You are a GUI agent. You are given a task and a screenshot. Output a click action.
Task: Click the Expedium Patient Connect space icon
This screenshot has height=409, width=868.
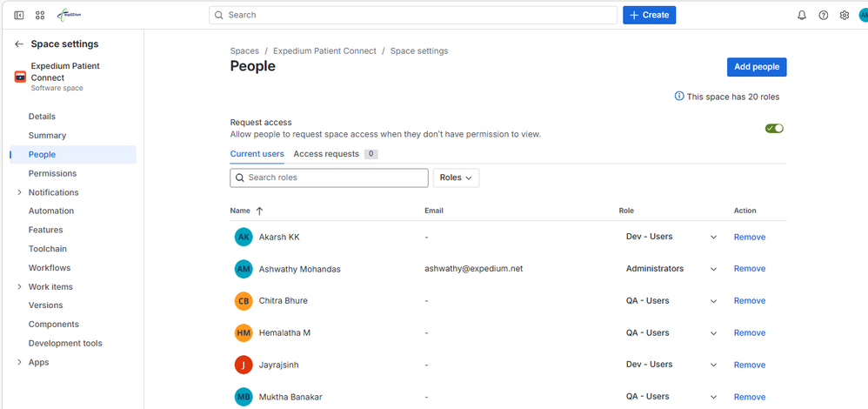click(x=21, y=77)
